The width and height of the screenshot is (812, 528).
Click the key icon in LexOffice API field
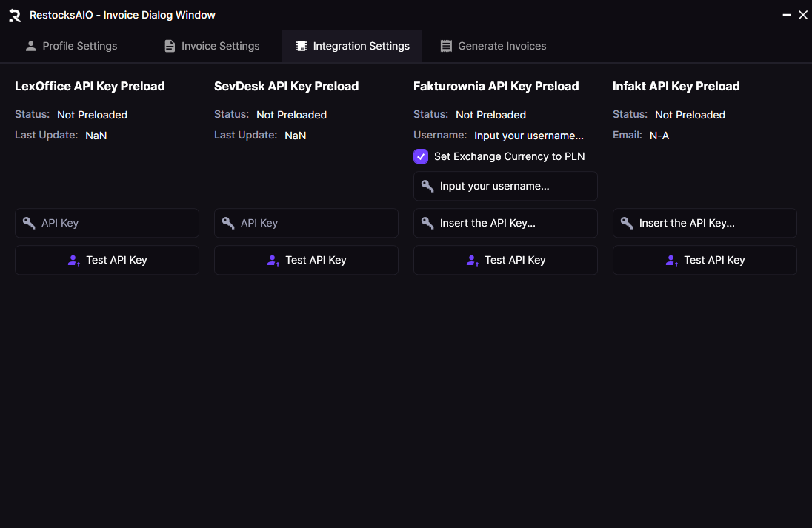(x=29, y=223)
